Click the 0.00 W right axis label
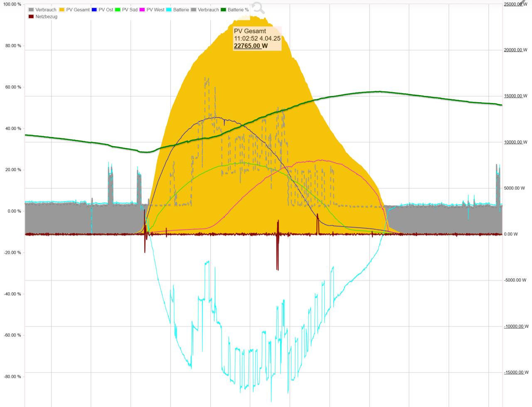The image size is (532, 407). point(511,234)
